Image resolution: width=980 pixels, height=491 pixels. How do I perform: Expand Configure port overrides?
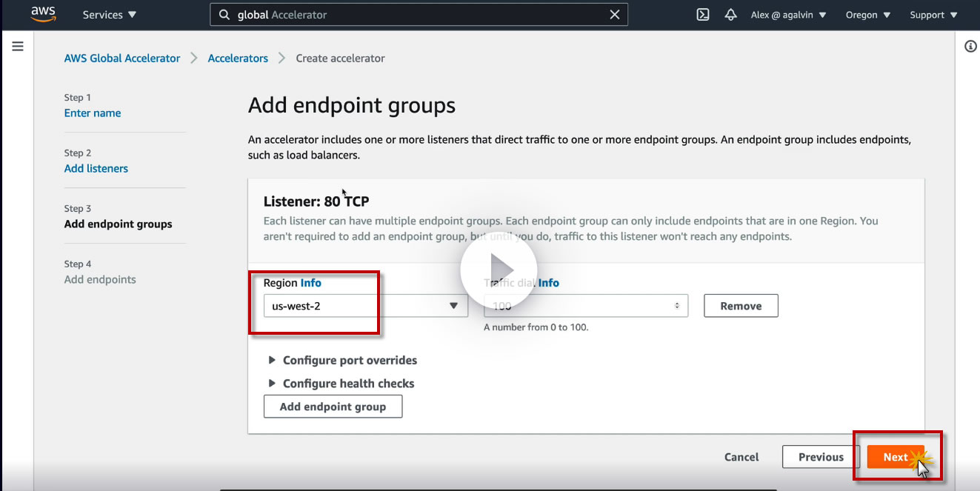point(342,361)
